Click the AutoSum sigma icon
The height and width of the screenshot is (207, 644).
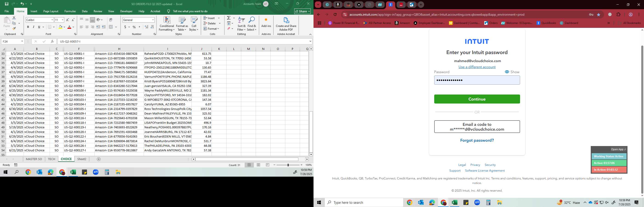(x=229, y=18)
